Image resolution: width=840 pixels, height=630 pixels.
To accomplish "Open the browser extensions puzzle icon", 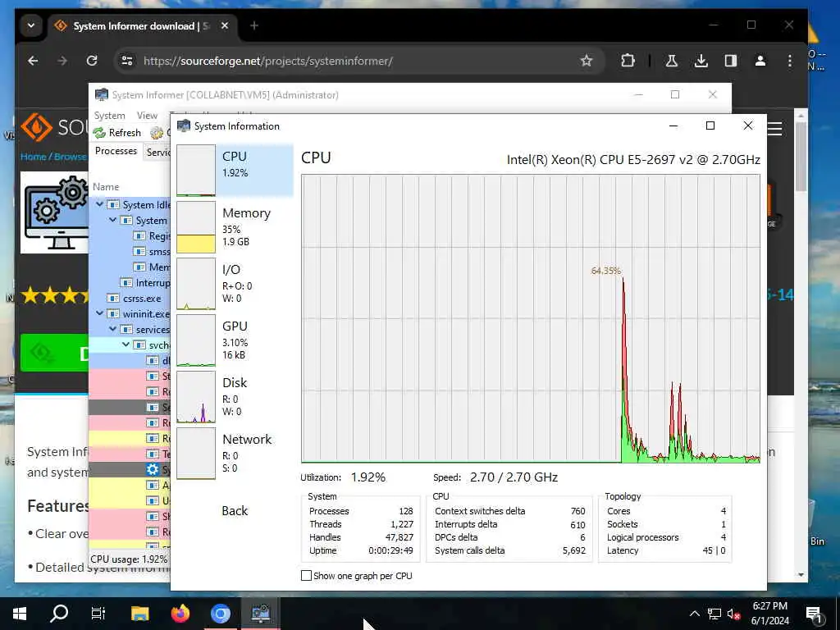I will (x=628, y=61).
